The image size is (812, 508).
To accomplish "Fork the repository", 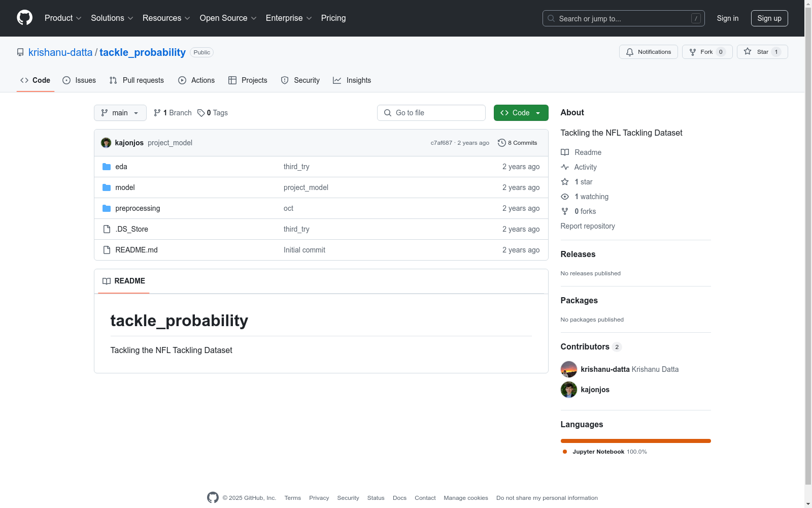I will pyautogui.click(x=707, y=52).
